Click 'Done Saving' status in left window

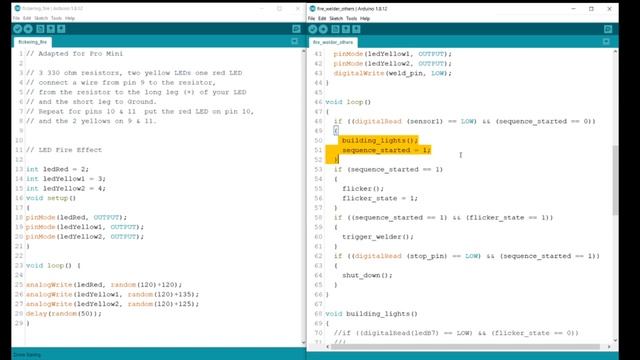[x=27, y=355]
